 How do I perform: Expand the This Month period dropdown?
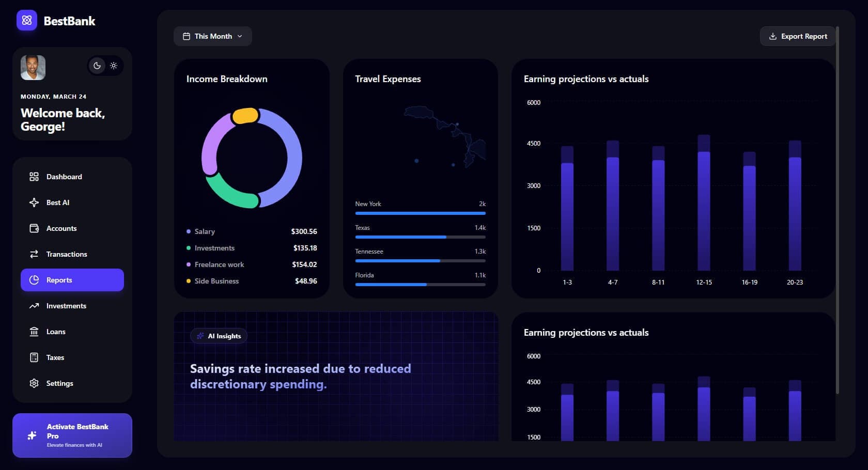click(x=213, y=36)
